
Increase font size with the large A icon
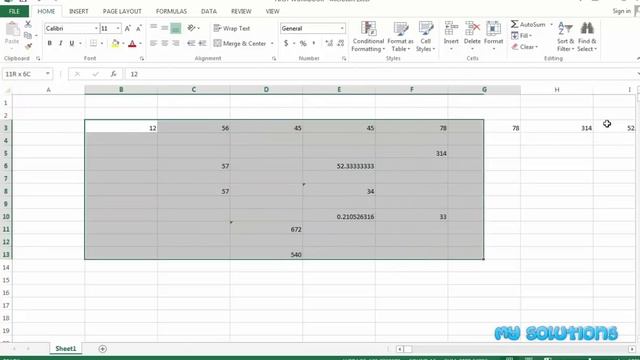pyautogui.click(x=128, y=29)
